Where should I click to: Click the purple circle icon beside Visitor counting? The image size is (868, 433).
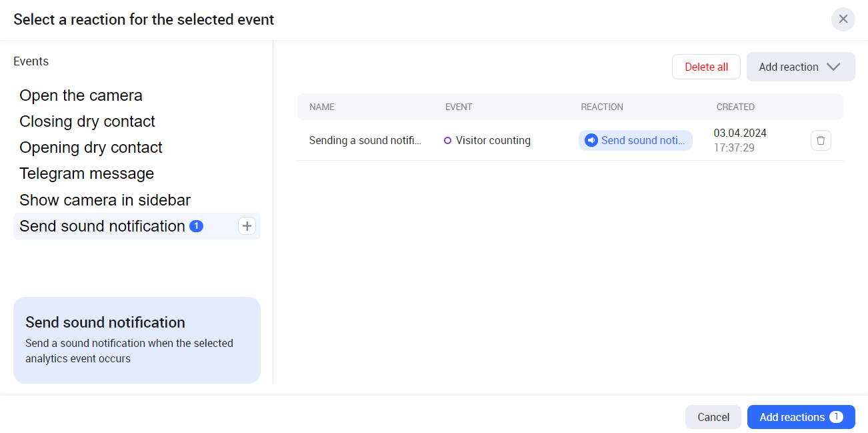447,141
